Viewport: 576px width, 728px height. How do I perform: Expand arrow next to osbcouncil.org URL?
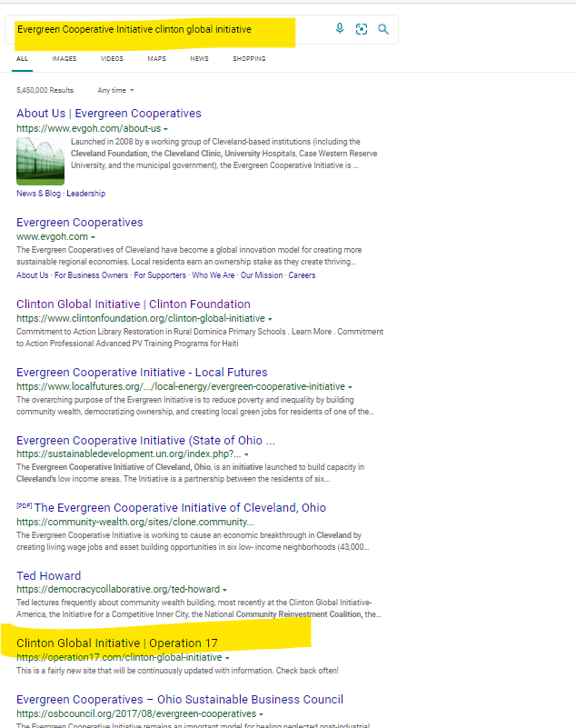point(261,714)
